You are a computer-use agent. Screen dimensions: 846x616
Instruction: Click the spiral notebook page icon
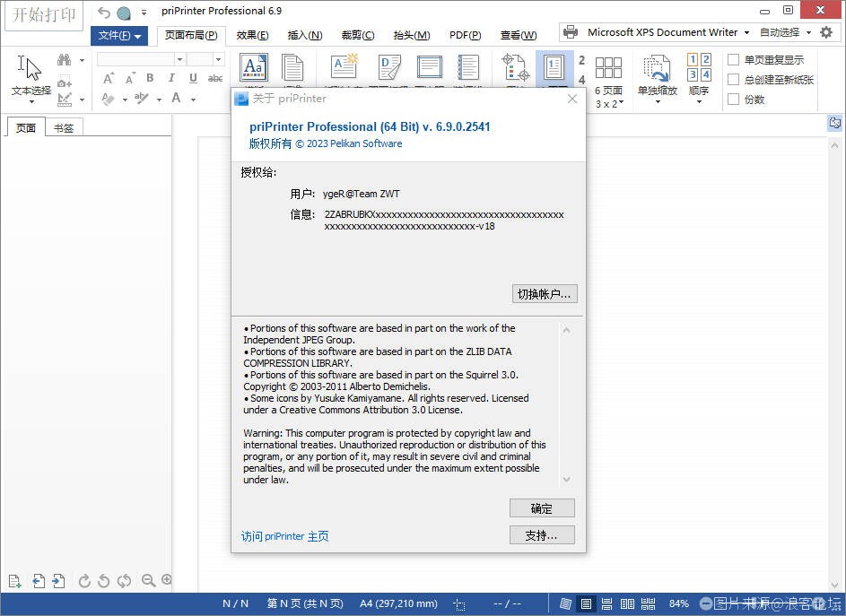(x=467, y=67)
